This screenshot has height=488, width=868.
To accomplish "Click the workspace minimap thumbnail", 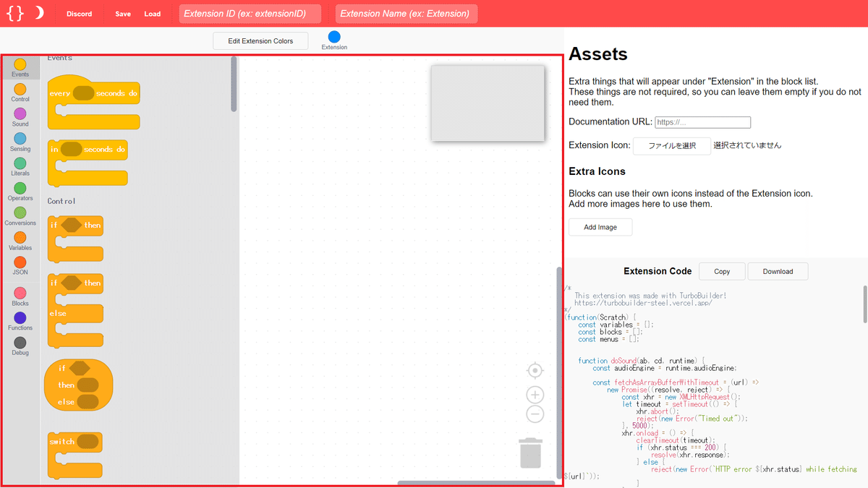I will point(488,103).
